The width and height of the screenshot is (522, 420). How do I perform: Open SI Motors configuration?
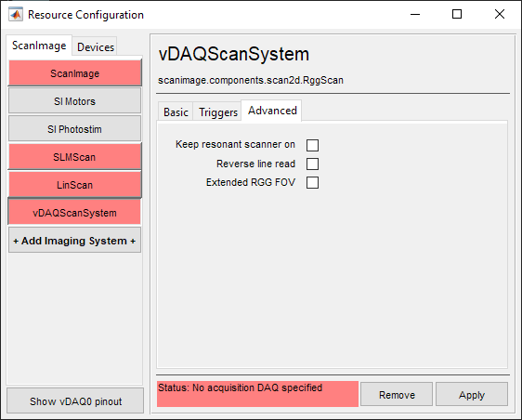[x=75, y=101]
